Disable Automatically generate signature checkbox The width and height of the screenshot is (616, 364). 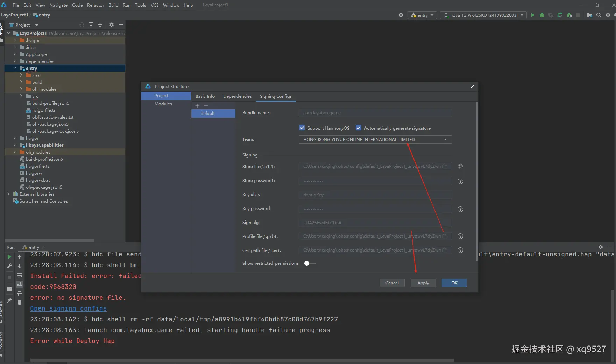(x=359, y=128)
